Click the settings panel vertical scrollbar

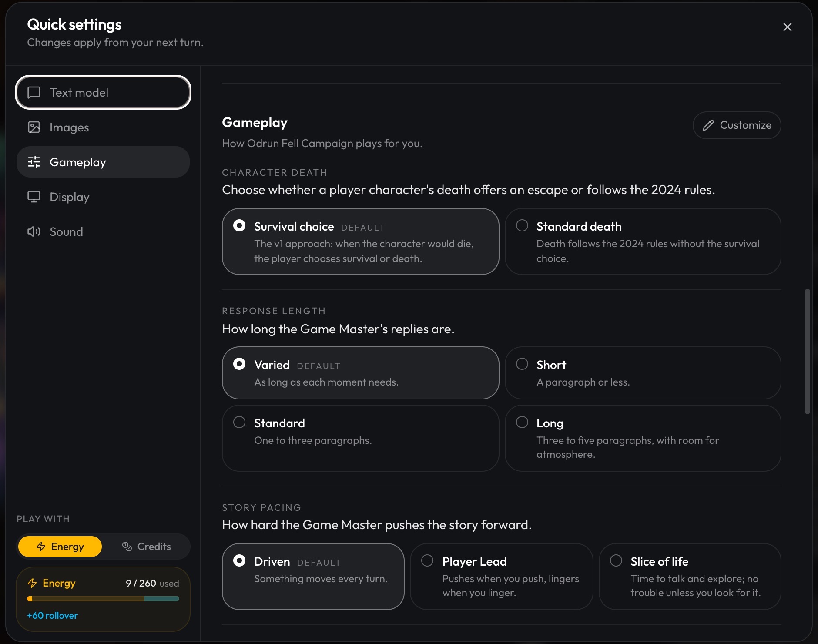pos(808,351)
